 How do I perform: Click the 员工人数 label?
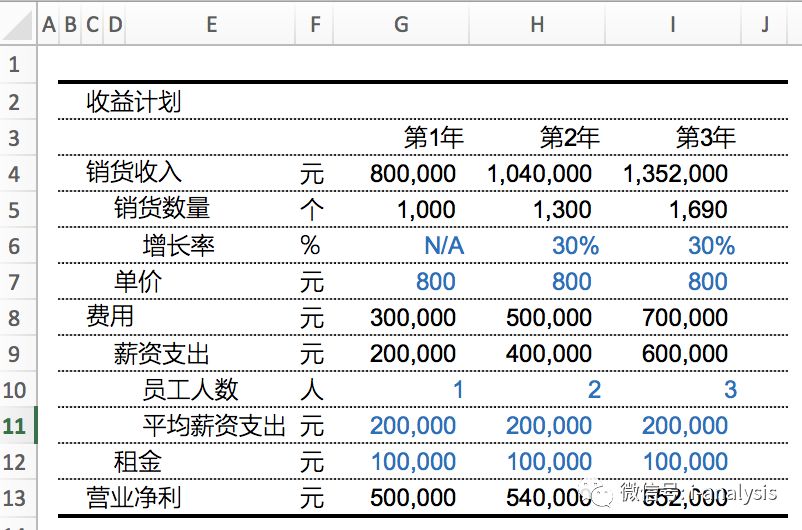[x=190, y=390]
